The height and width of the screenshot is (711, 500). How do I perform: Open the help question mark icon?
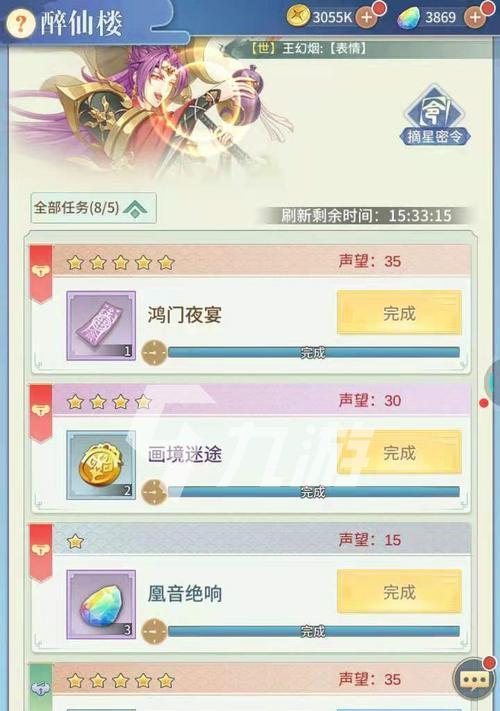coord(20,23)
